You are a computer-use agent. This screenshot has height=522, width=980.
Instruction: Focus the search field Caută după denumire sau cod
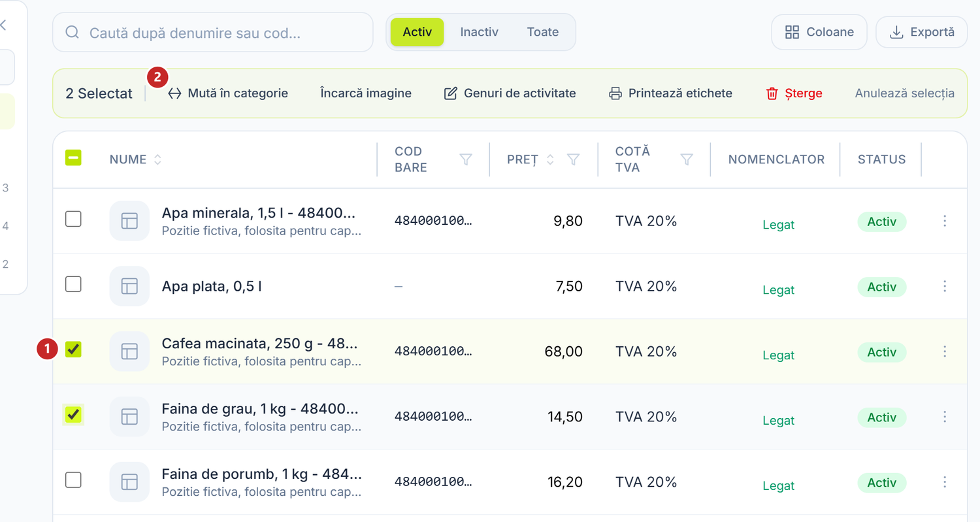(213, 32)
